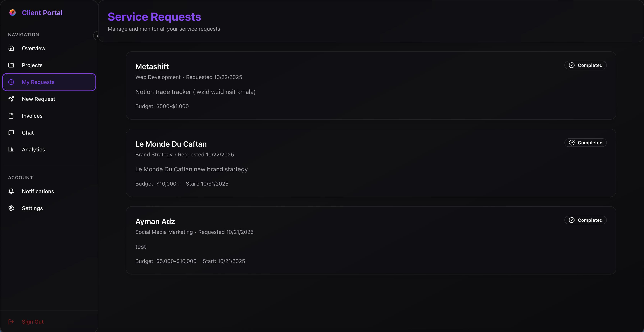Click the Completed badge on Ayman Adz request
The height and width of the screenshot is (332, 644).
coord(586,220)
